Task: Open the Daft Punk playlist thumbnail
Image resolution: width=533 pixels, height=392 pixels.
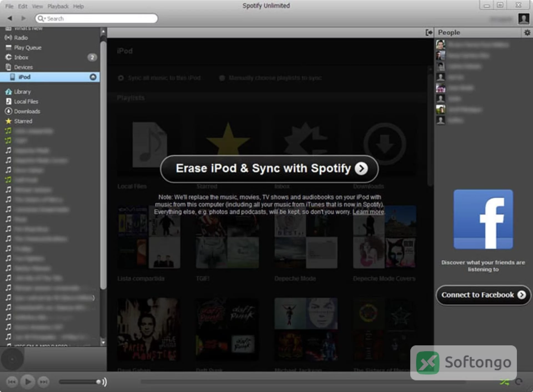Action: [227, 329]
